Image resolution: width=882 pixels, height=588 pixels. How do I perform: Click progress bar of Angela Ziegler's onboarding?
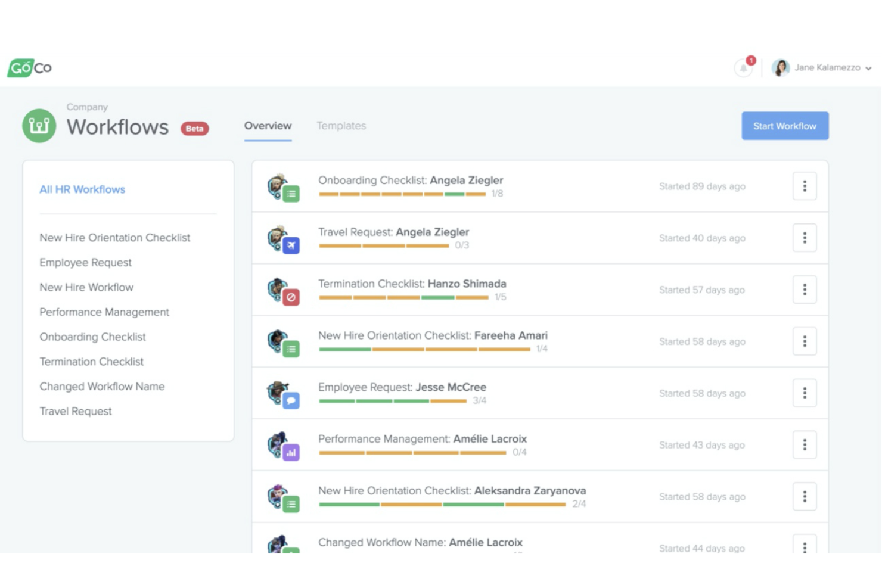[x=402, y=194]
